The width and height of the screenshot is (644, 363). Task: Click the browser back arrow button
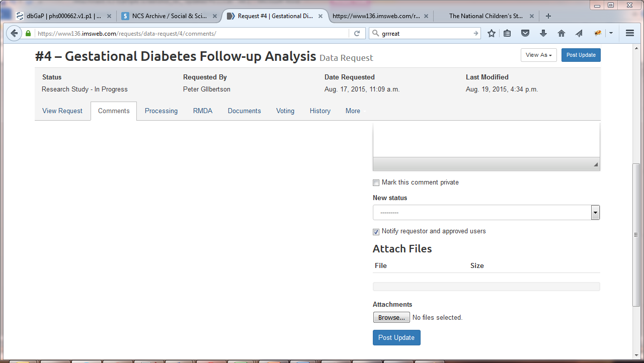pos(14,34)
